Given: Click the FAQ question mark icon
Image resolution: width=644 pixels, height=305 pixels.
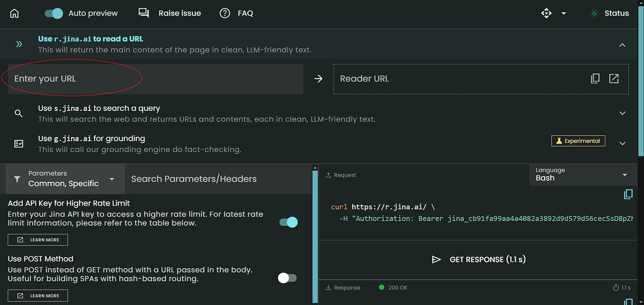Looking at the screenshot, I should [224, 13].
